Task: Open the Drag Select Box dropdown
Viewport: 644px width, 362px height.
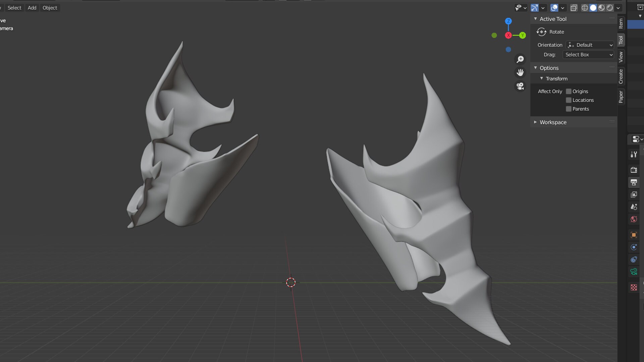Action: 588,54
